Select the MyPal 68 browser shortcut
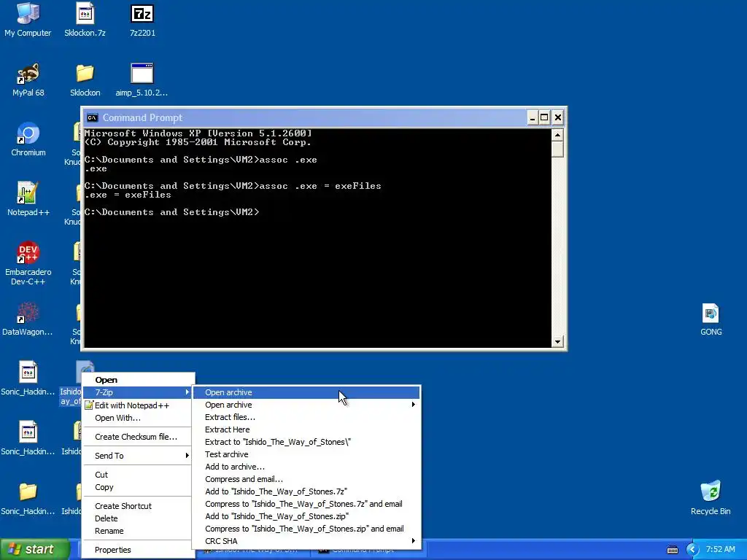Viewport: 747px width, 560px height. [x=28, y=79]
